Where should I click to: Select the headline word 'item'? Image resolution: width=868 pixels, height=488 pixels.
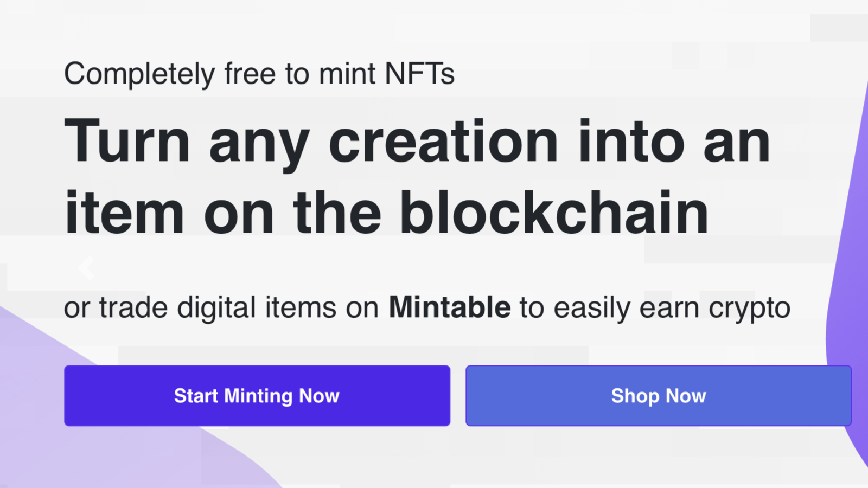point(124,212)
